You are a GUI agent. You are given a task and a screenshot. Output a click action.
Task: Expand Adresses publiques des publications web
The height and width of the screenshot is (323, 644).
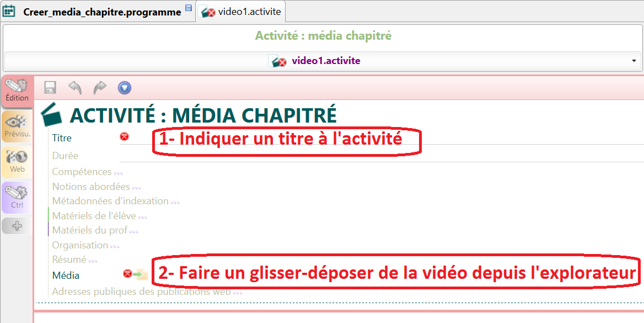(147, 292)
